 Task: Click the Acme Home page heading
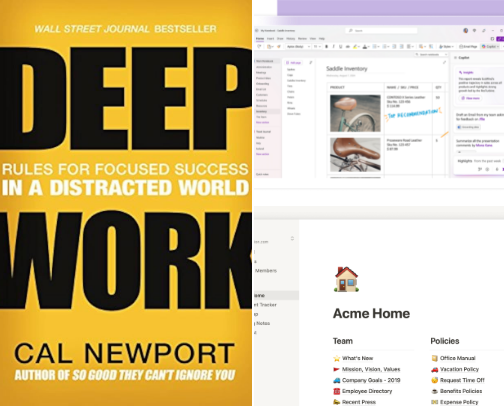point(371,313)
